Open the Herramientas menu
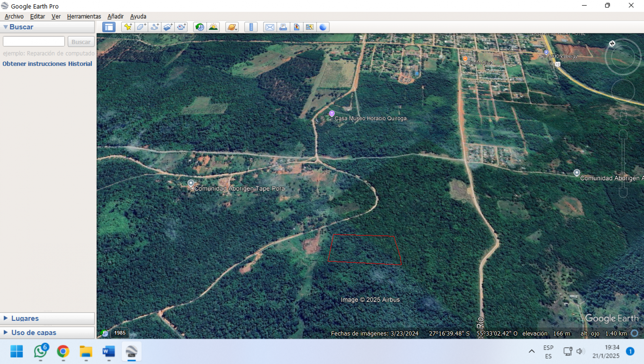The width and height of the screenshot is (644, 364). (84, 16)
